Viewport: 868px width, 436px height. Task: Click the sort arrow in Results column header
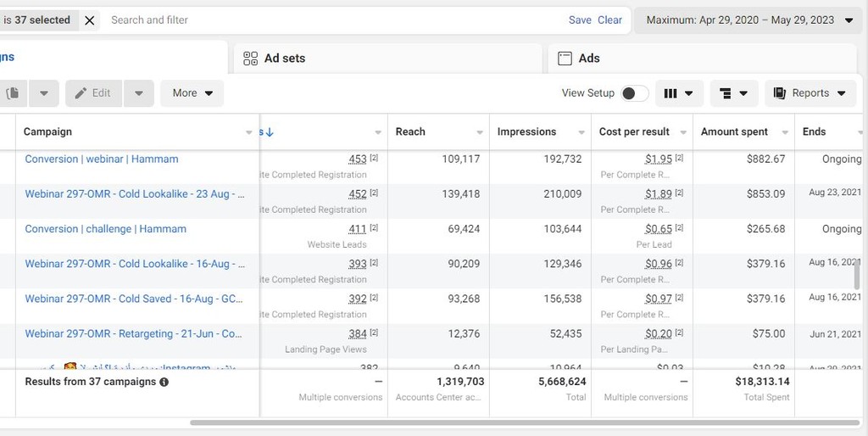(x=269, y=132)
